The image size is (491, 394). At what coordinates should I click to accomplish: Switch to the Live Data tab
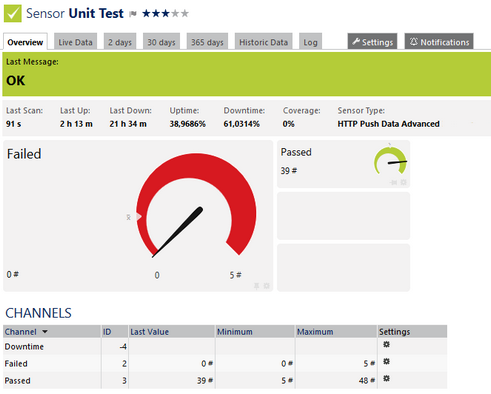pos(75,42)
